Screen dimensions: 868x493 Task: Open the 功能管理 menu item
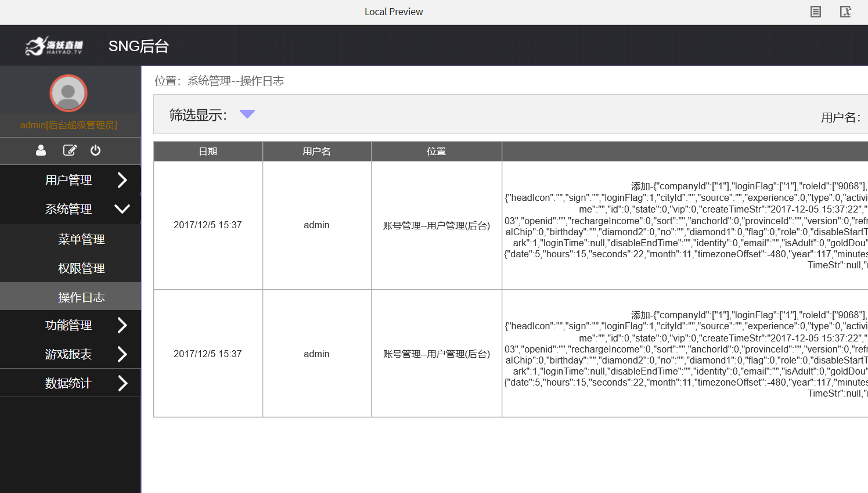pos(69,325)
